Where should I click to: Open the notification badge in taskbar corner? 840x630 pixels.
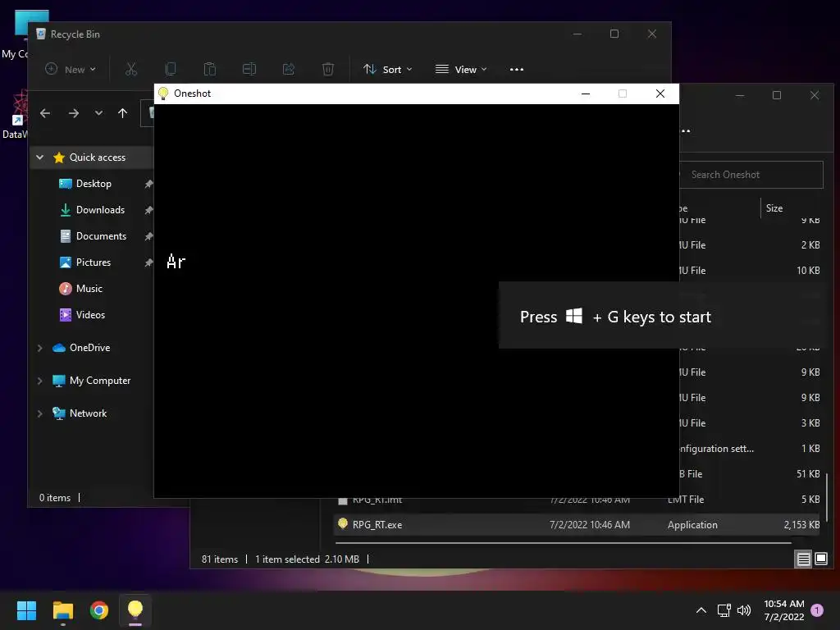[x=817, y=610]
